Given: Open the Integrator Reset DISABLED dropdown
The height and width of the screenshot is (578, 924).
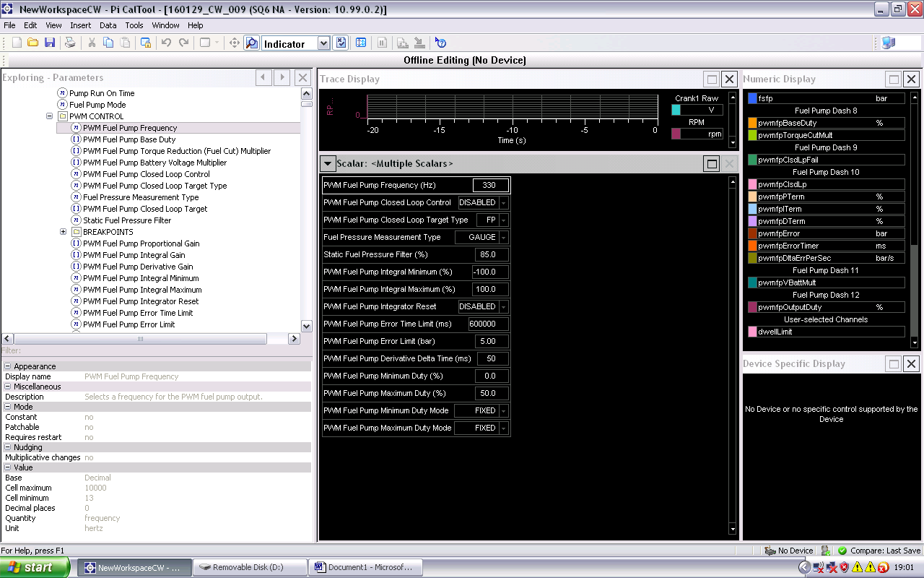Looking at the screenshot, I should tap(503, 307).
